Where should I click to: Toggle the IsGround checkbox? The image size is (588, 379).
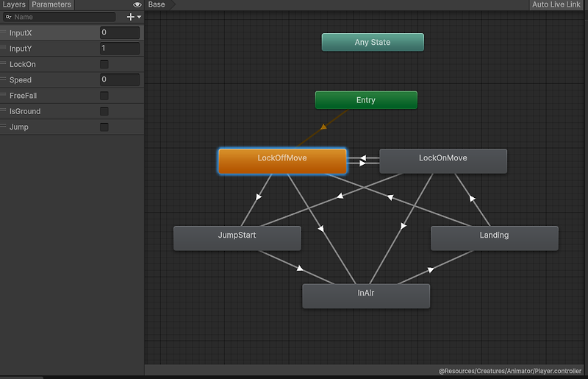[x=104, y=111]
